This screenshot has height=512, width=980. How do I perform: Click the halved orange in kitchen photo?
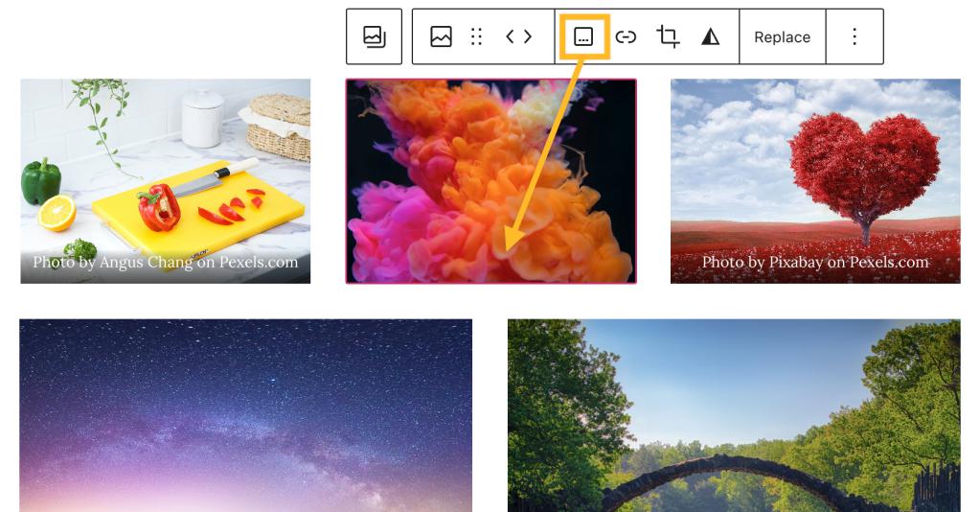click(57, 212)
